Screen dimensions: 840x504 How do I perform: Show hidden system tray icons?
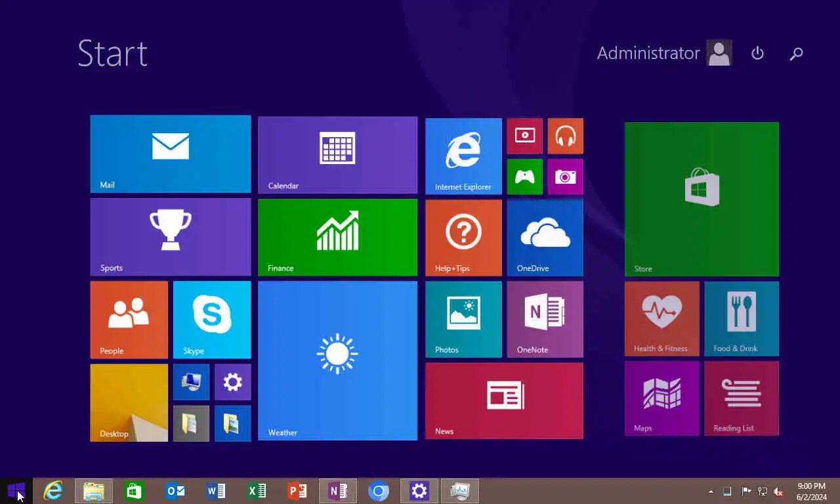pyautogui.click(x=711, y=492)
